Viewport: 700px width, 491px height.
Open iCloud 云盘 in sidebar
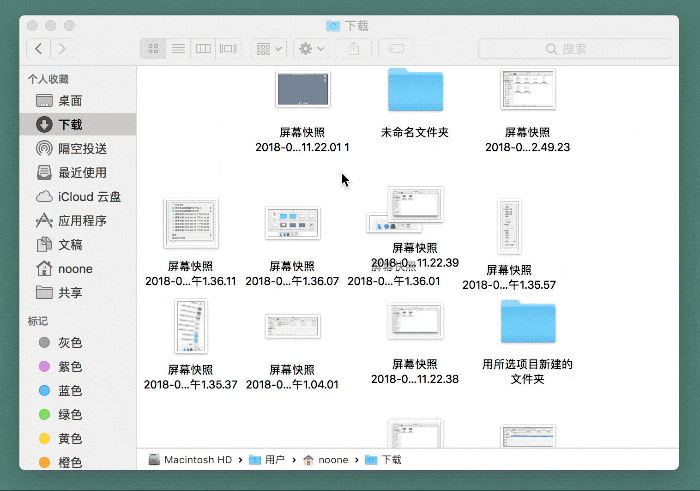click(x=89, y=196)
